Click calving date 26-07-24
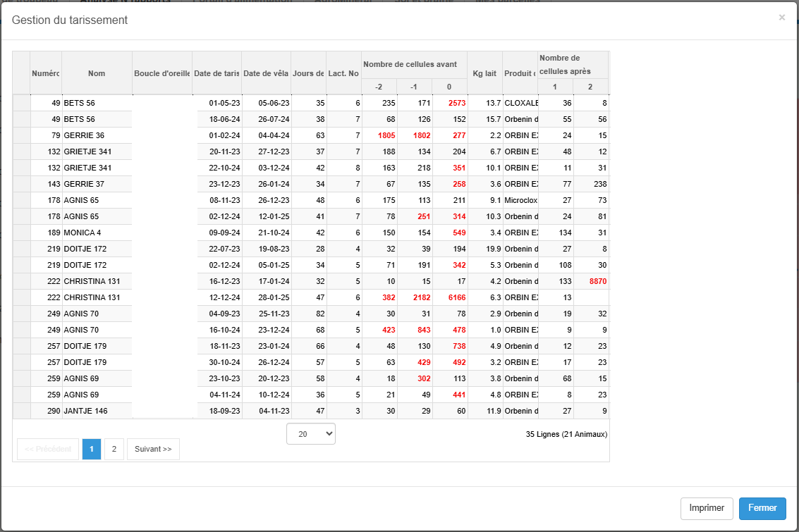The image size is (799, 532). [x=274, y=119]
